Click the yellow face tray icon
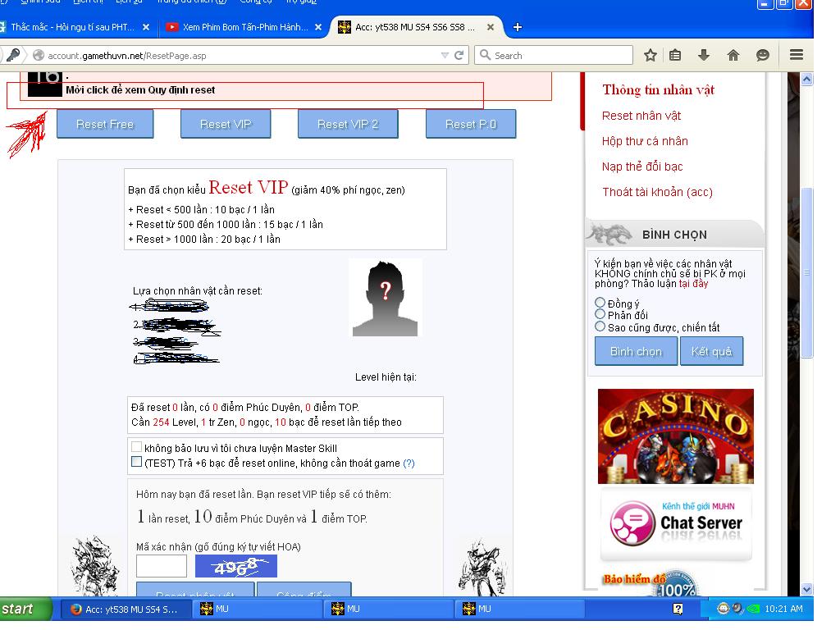Image resolution: width=840 pixels, height=630 pixels. pos(724,608)
